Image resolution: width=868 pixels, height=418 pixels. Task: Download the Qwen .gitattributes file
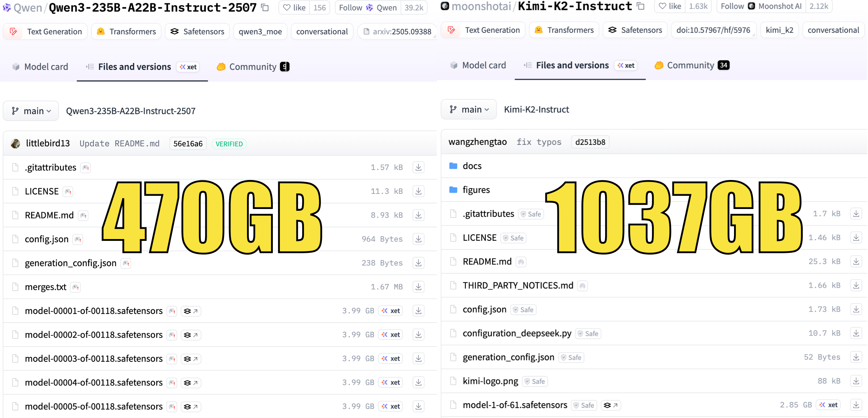[x=418, y=167]
